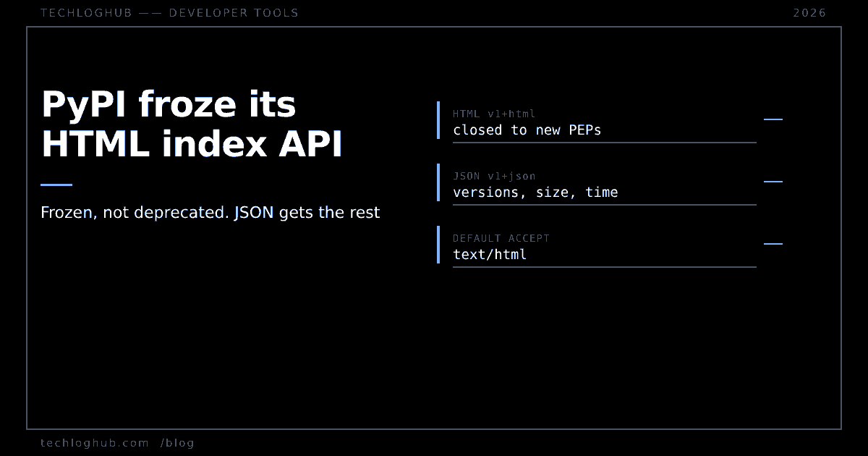Click the 'DEFAULT ACCEPT' label
The height and width of the screenshot is (456, 868).
point(501,238)
